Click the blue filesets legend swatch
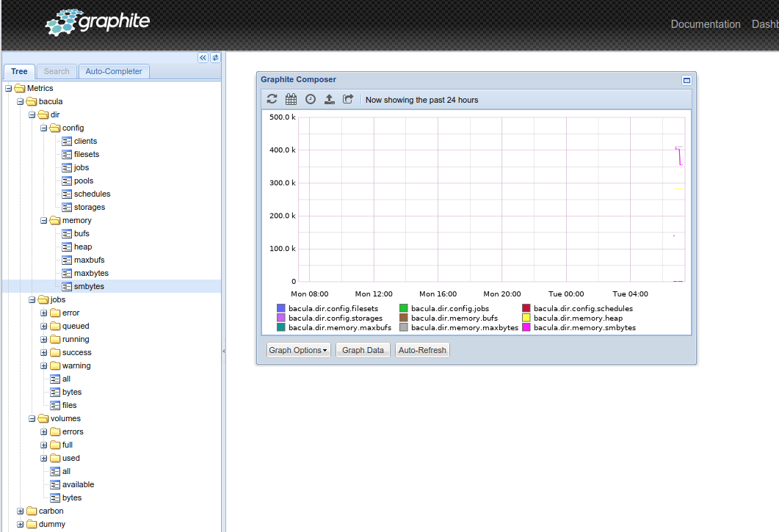This screenshot has height=532, width=779. coord(281,308)
